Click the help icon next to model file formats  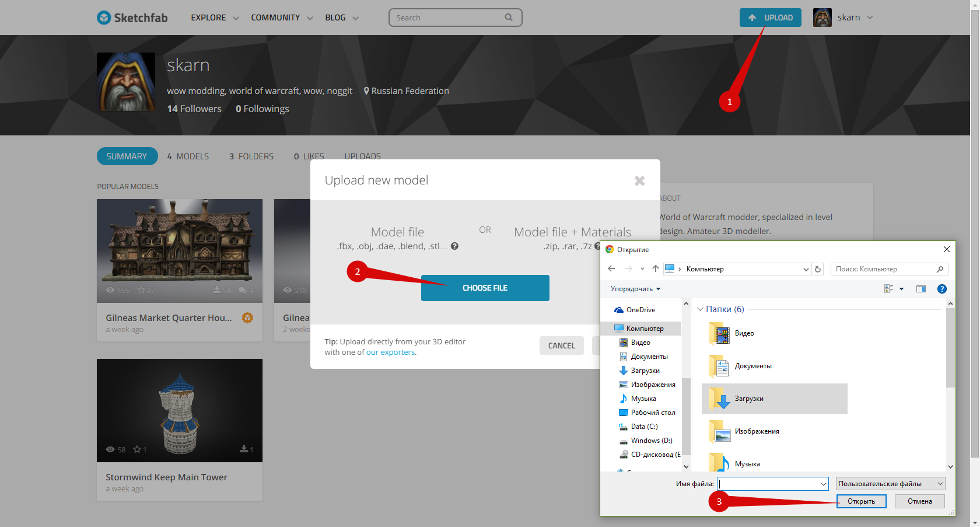coord(454,246)
